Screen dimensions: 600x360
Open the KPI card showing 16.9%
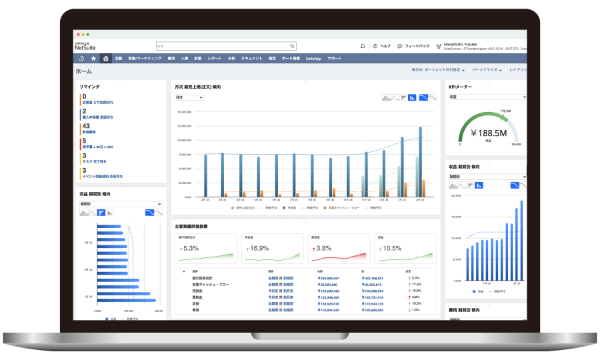click(272, 249)
